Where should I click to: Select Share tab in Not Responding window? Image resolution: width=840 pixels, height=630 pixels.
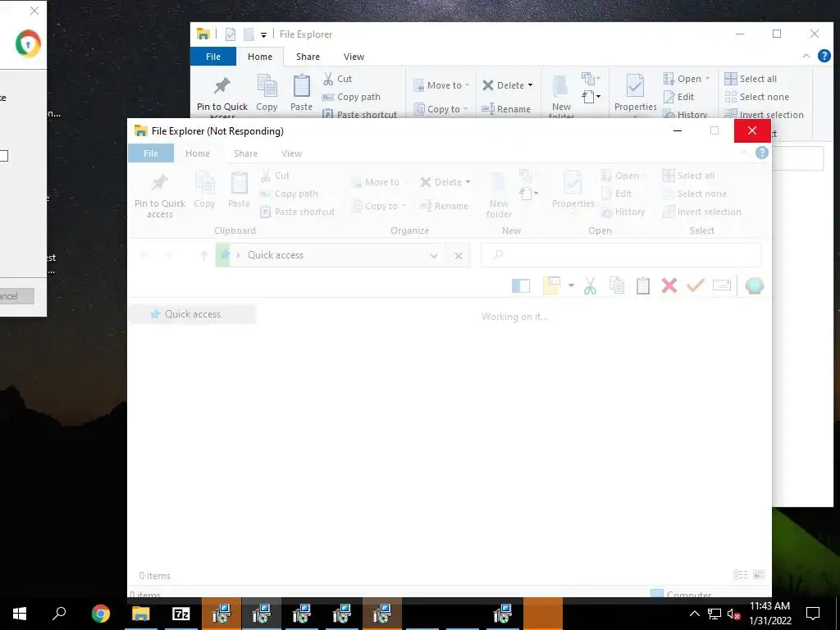tap(245, 153)
